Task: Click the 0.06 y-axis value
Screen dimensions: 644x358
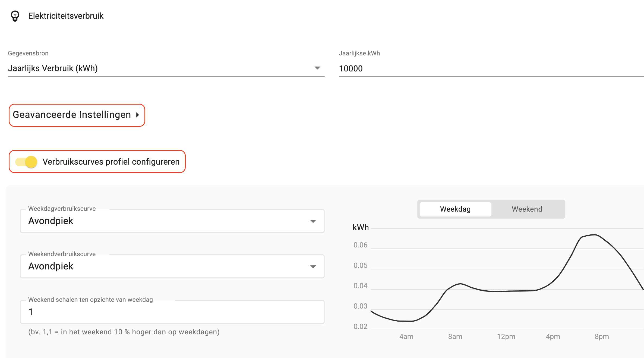Action: point(360,245)
